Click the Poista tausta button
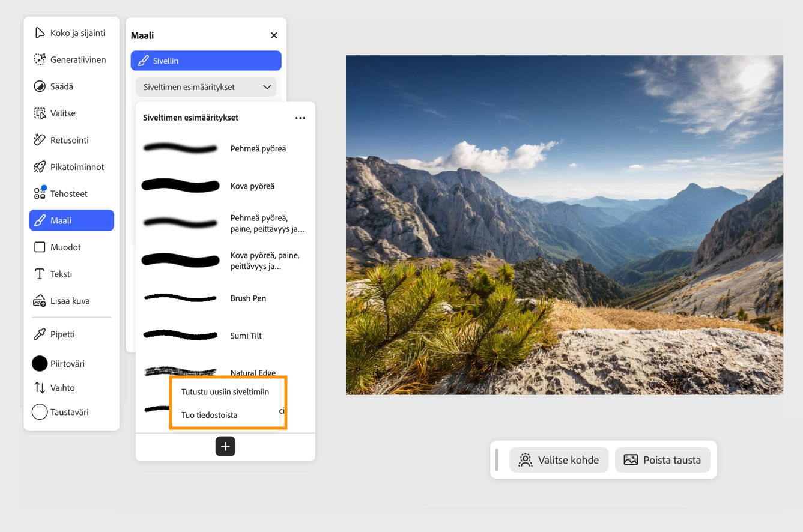This screenshot has height=532, width=803. [x=663, y=460]
